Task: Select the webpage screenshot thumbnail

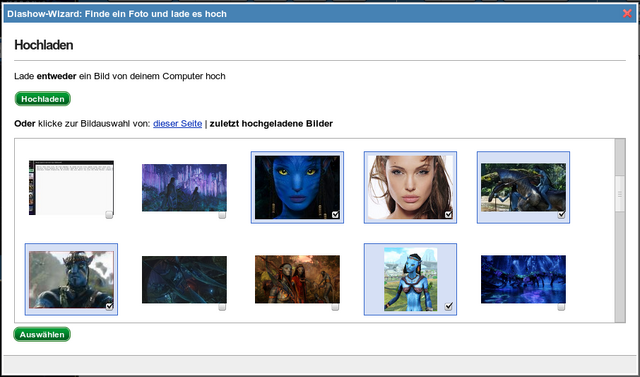Action: click(x=71, y=188)
